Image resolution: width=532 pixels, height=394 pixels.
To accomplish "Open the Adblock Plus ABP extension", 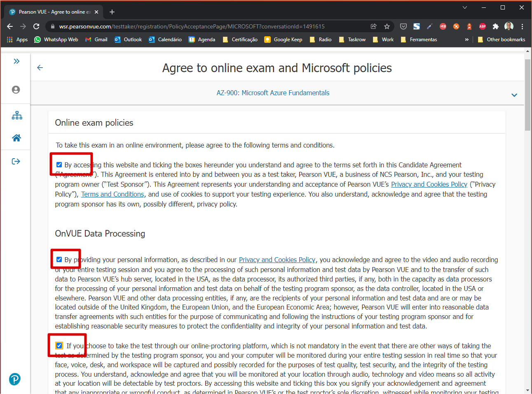I will (x=483, y=26).
